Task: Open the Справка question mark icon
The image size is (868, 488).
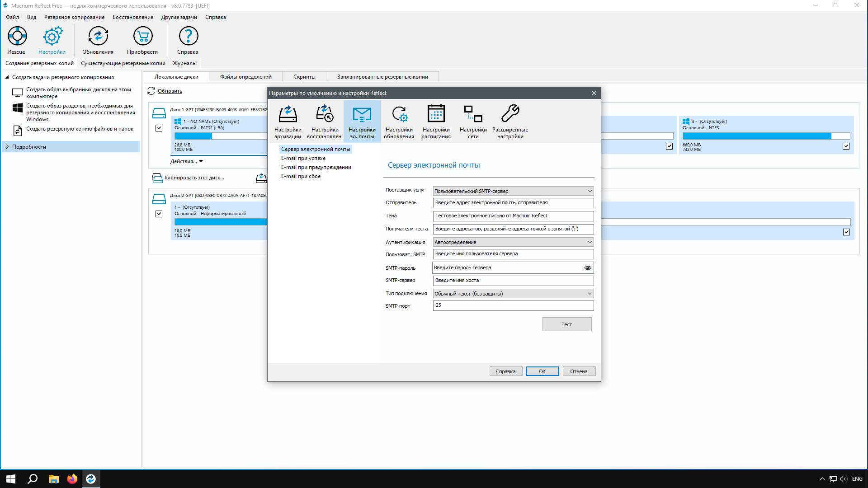Action: [x=188, y=40]
